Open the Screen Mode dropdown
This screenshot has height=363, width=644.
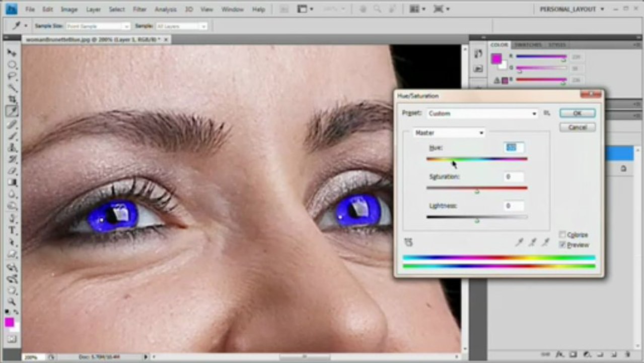(x=442, y=9)
